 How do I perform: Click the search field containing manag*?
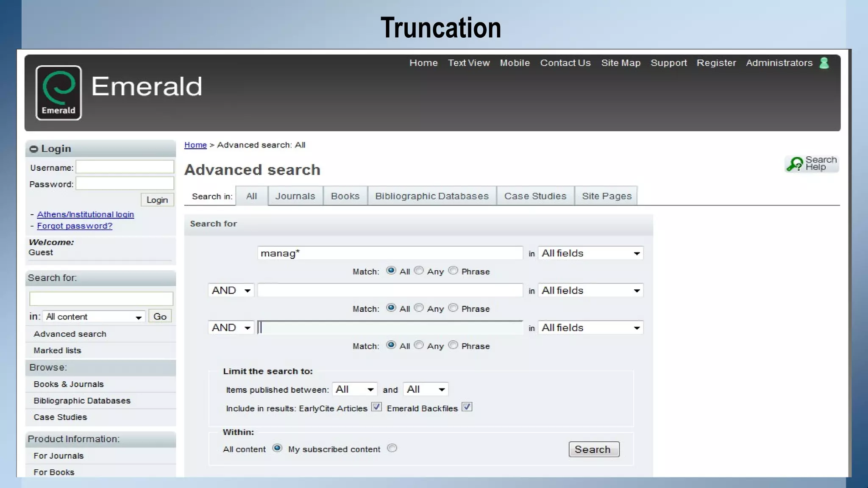390,253
